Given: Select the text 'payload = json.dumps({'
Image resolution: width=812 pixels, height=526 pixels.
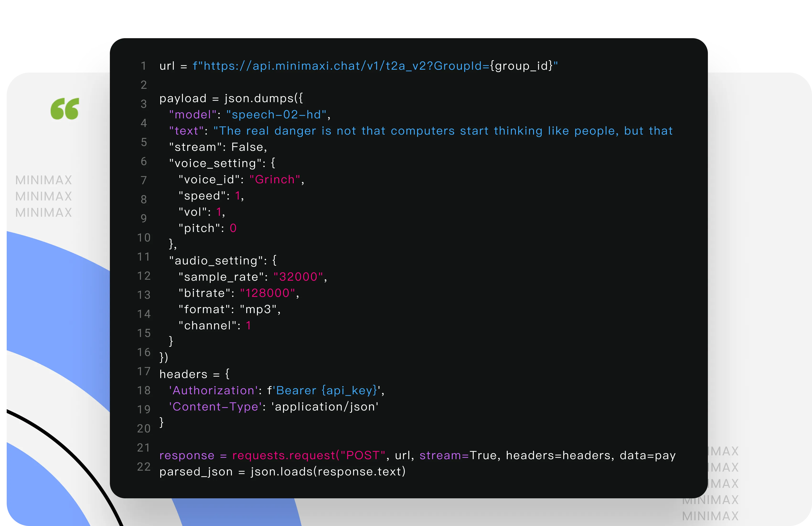Looking at the screenshot, I should pyautogui.click(x=231, y=99).
